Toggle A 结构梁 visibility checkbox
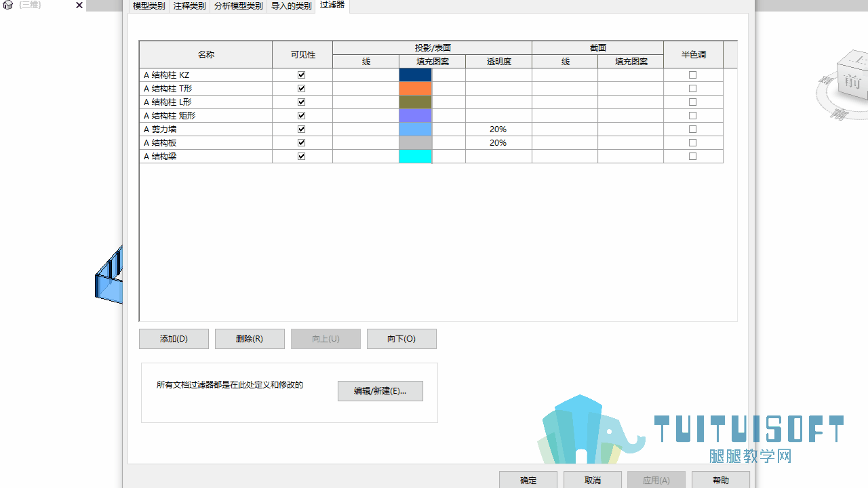Viewport: 868px width, 488px height. 302,157
